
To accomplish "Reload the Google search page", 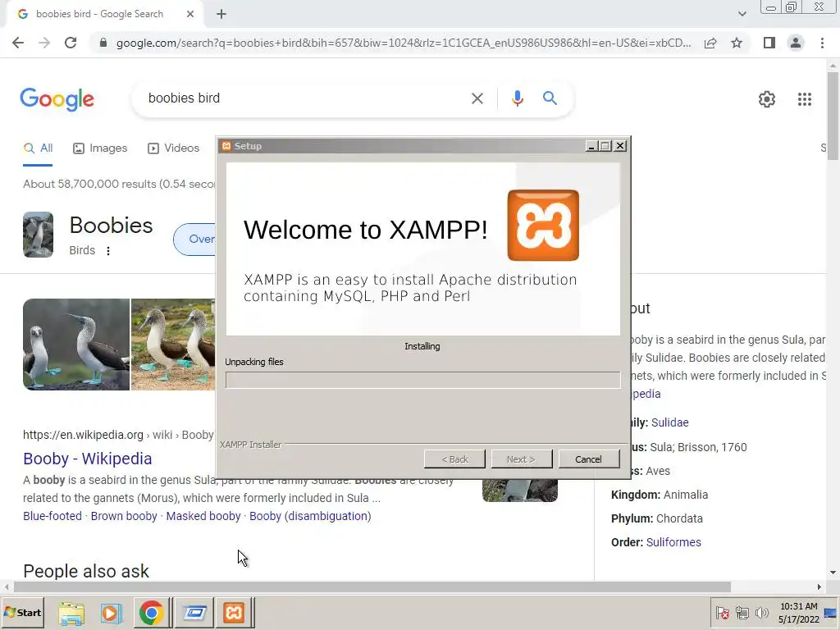I will tap(71, 43).
